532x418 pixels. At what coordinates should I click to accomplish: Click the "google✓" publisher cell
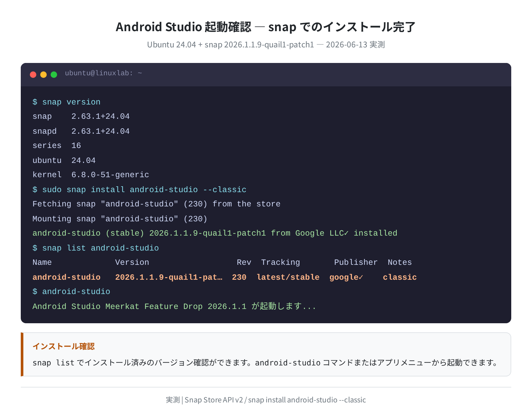346,277
